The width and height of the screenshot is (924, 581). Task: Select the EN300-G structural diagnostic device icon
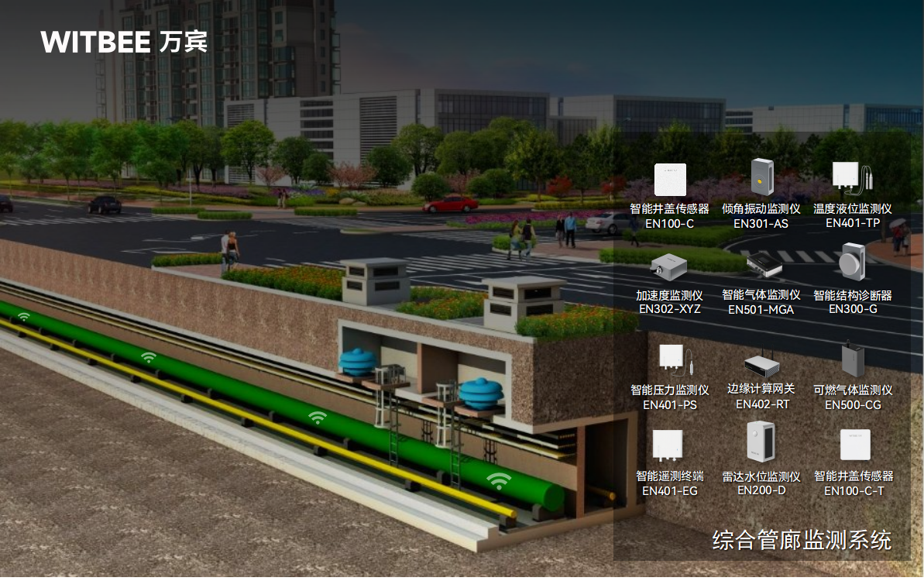click(852, 263)
